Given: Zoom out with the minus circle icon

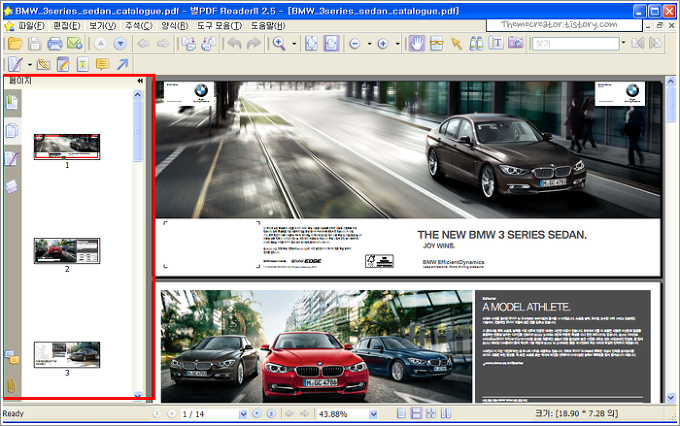Looking at the screenshot, I should click(355, 43).
